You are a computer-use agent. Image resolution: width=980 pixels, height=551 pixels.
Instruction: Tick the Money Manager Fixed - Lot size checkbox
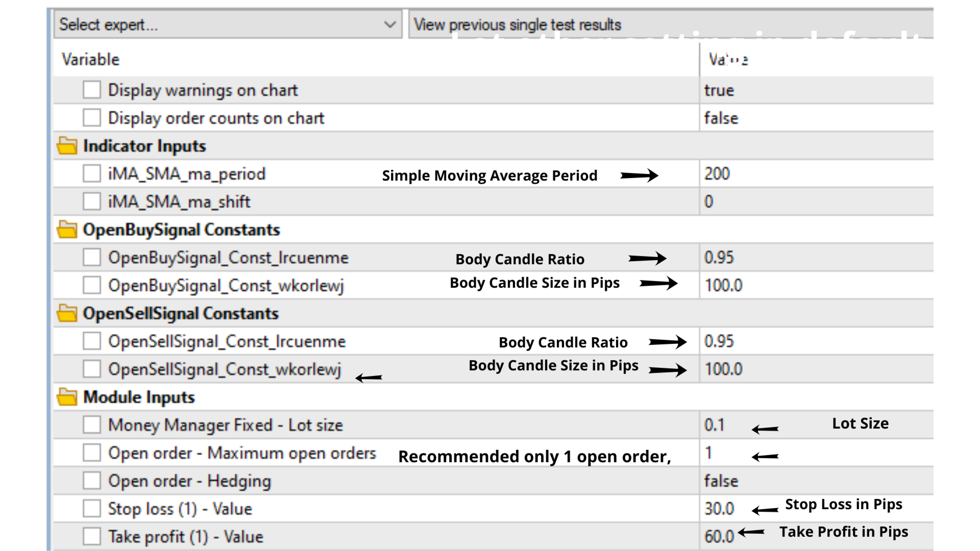tap(92, 425)
